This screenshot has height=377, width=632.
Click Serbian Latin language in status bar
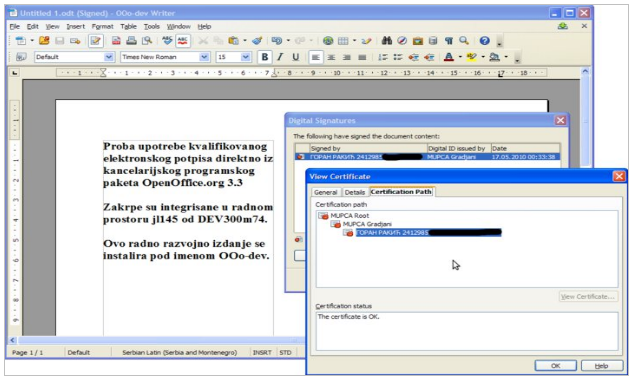click(x=180, y=352)
